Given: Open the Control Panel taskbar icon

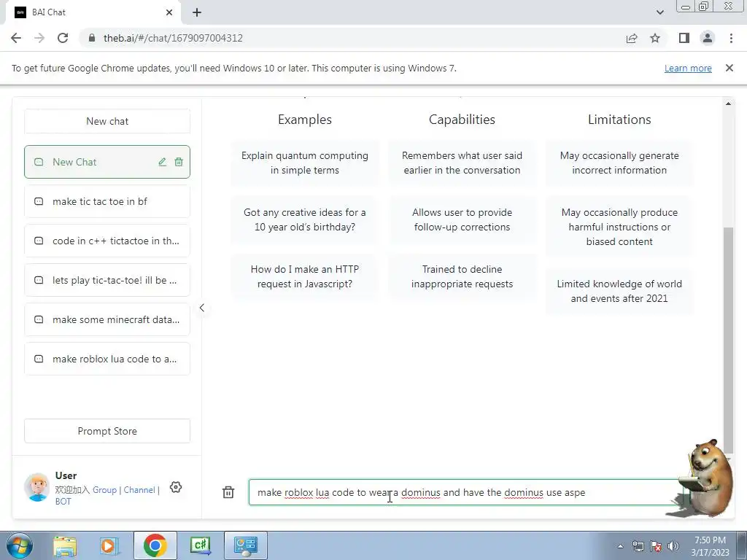Looking at the screenshot, I should pyautogui.click(x=245, y=545).
